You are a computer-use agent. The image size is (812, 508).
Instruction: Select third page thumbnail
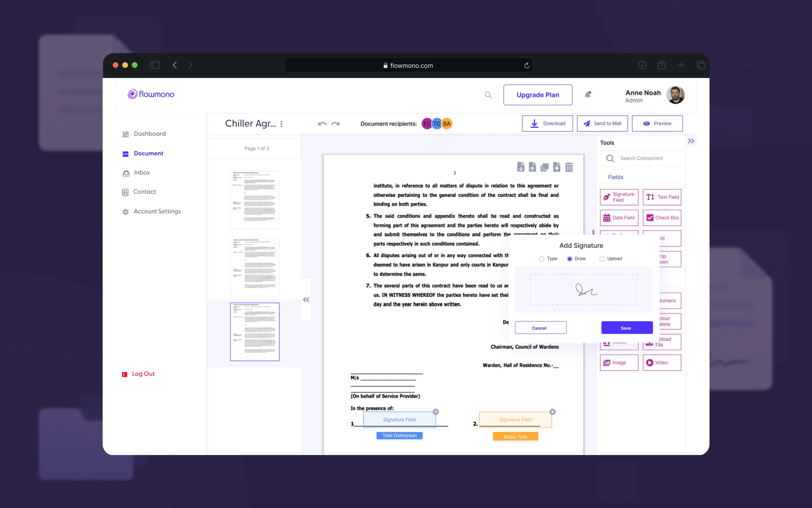pyautogui.click(x=255, y=332)
